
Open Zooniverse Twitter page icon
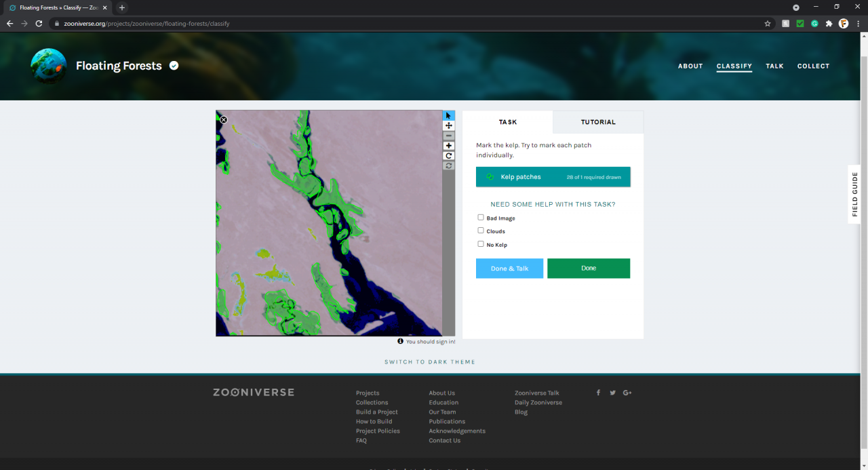[x=612, y=393]
